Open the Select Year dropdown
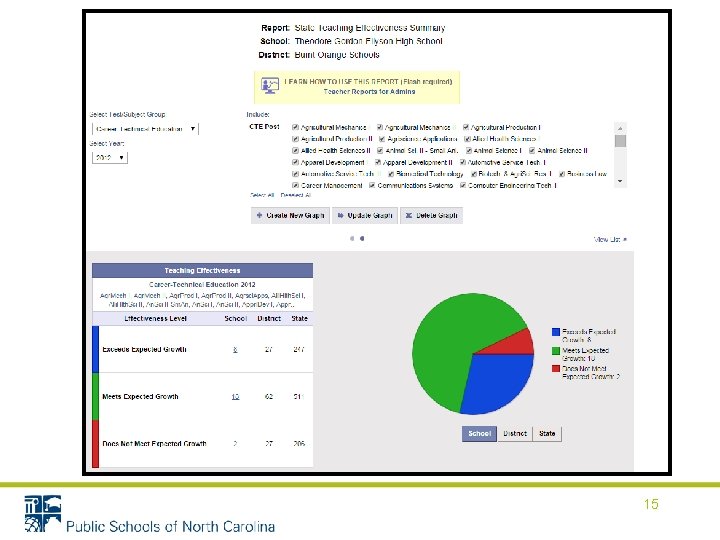 click(x=110, y=158)
